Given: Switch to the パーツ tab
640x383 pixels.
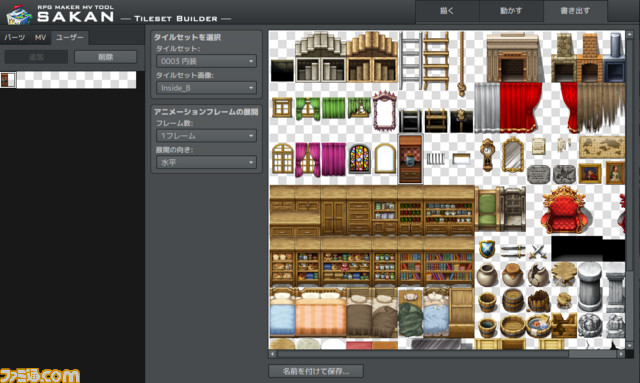Looking at the screenshot, I should point(15,38).
